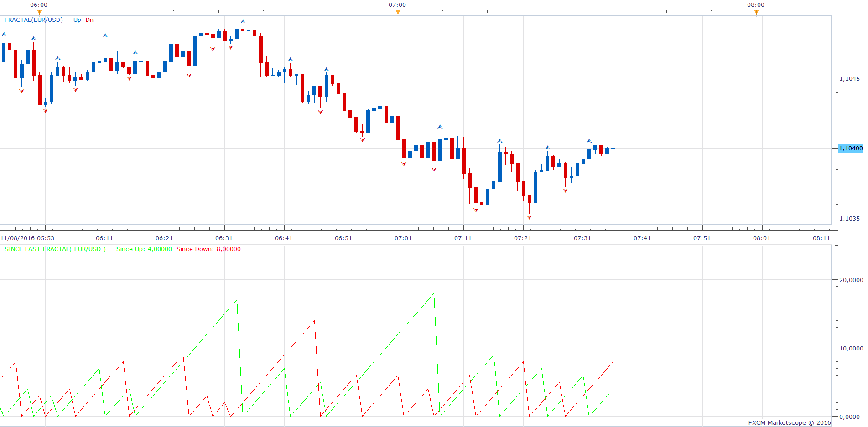The image size is (868, 427).
Task: Click the 08:11 time axis label
Action: pyautogui.click(x=821, y=238)
